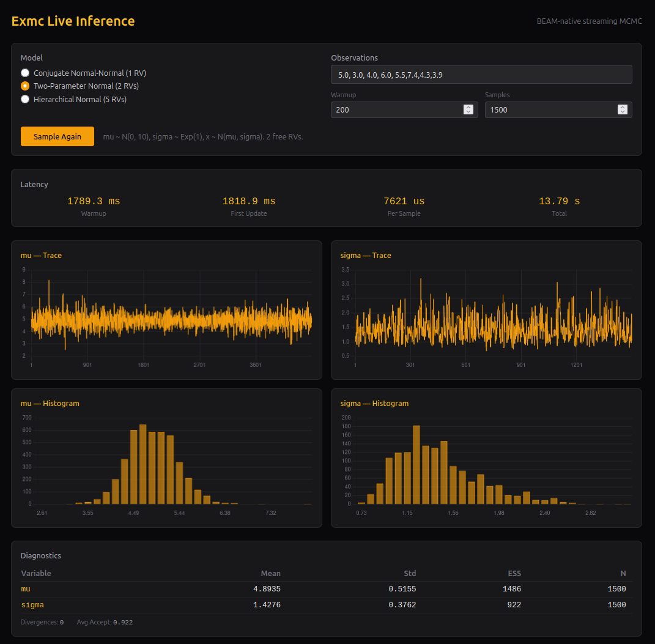
Task: Focus the Warmup number field
Action: 396,109
